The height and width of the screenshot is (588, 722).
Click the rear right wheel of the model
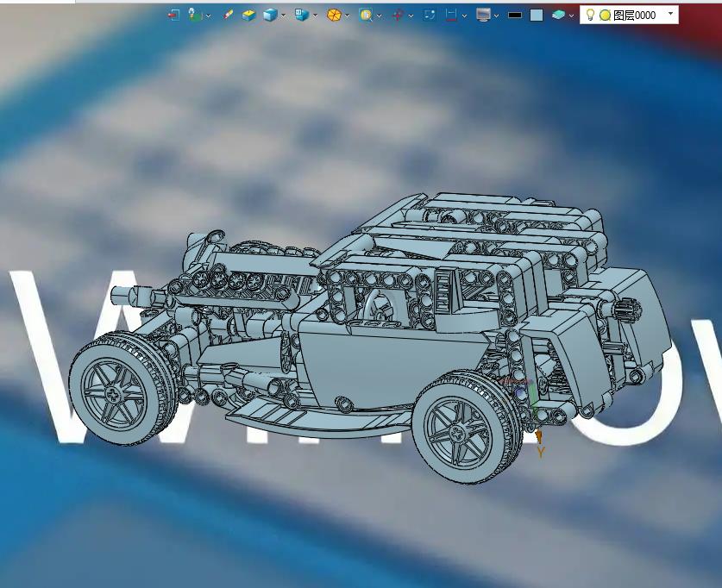point(468,428)
